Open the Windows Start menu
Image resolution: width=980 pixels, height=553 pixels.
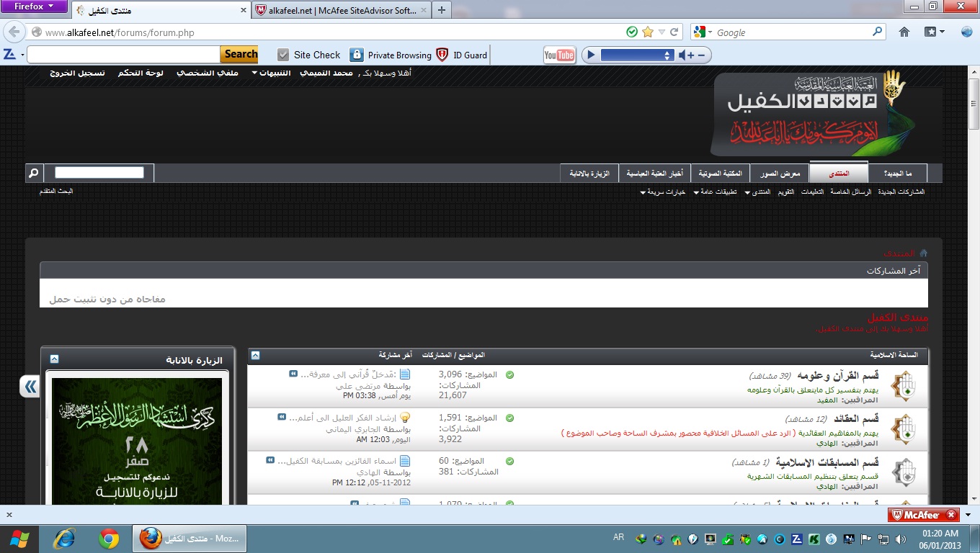[x=19, y=539]
